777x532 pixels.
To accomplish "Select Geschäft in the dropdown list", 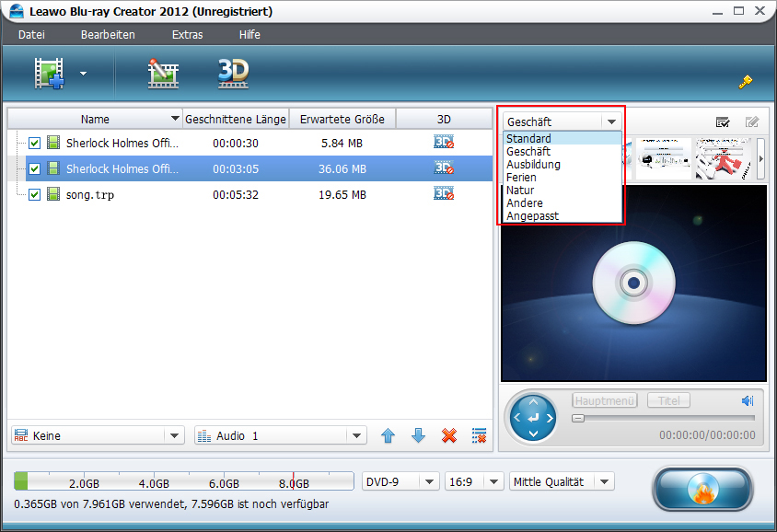I will [562, 152].
